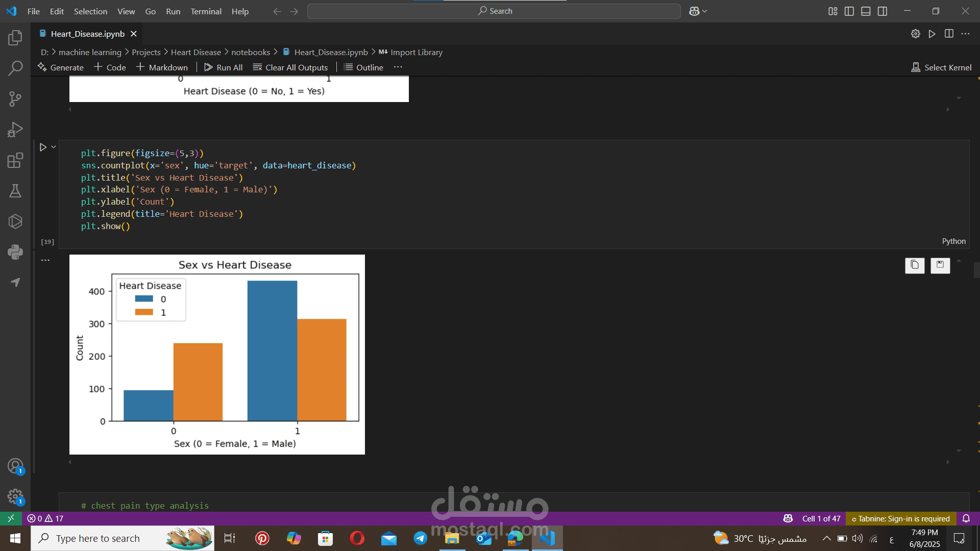Open the View menu

pos(126,11)
